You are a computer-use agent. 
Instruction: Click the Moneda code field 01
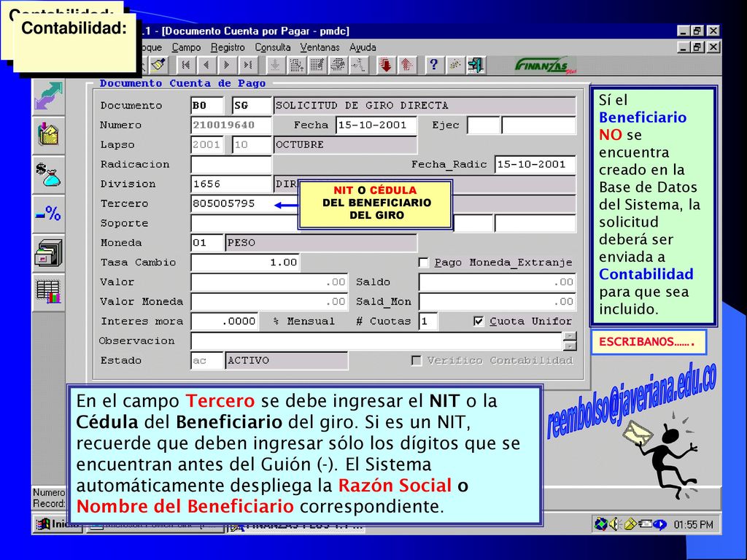tap(206, 243)
